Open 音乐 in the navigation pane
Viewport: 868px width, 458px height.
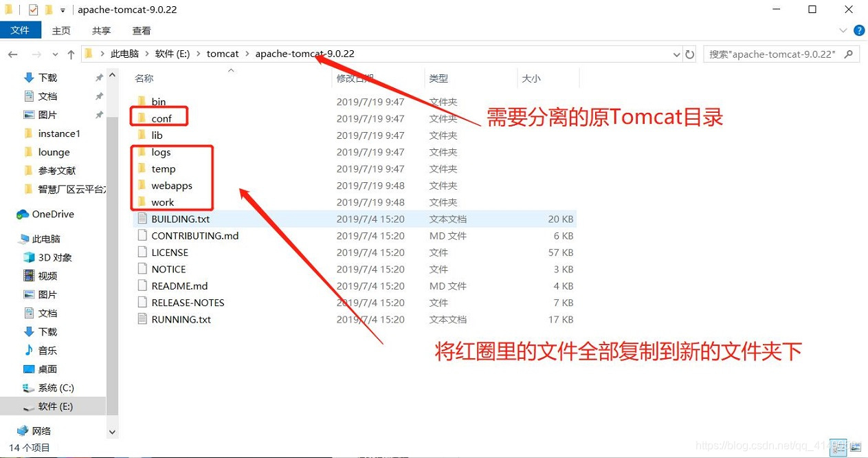click(x=47, y=350)
